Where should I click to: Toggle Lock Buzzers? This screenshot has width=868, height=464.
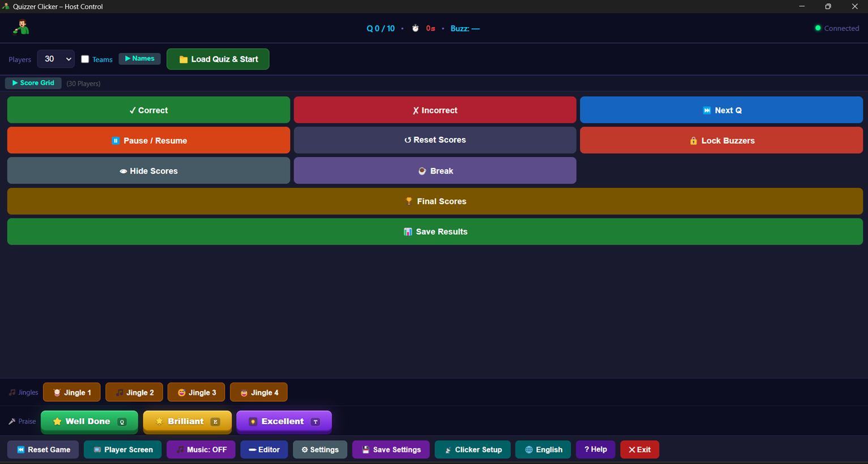(721, 140)
